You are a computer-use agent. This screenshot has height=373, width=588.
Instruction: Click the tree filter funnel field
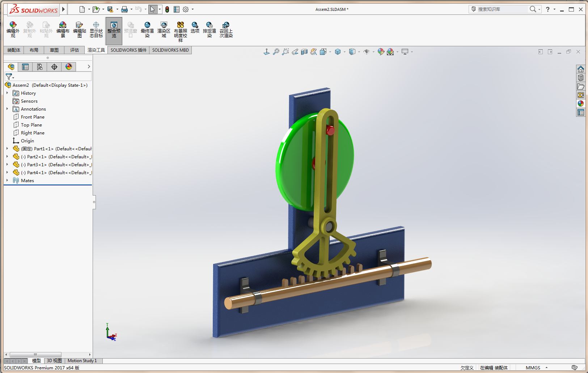48,77
